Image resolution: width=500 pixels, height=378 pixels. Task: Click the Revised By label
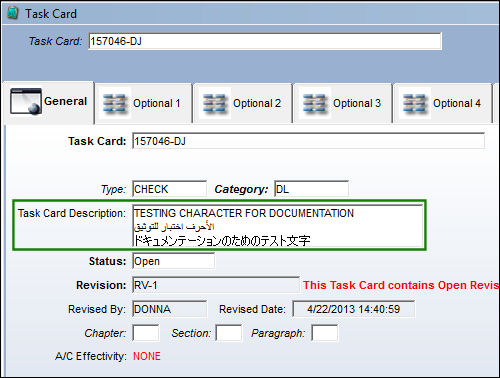point(97,309)
